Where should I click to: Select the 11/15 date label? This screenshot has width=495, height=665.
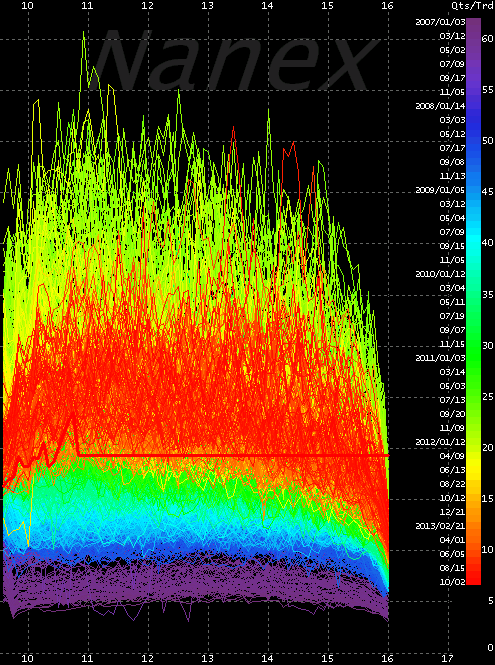pyautogui.click(x=453, y=344)
